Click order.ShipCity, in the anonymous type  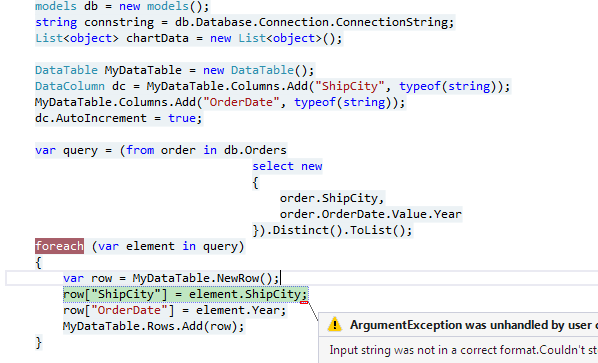tap(332, 198)
